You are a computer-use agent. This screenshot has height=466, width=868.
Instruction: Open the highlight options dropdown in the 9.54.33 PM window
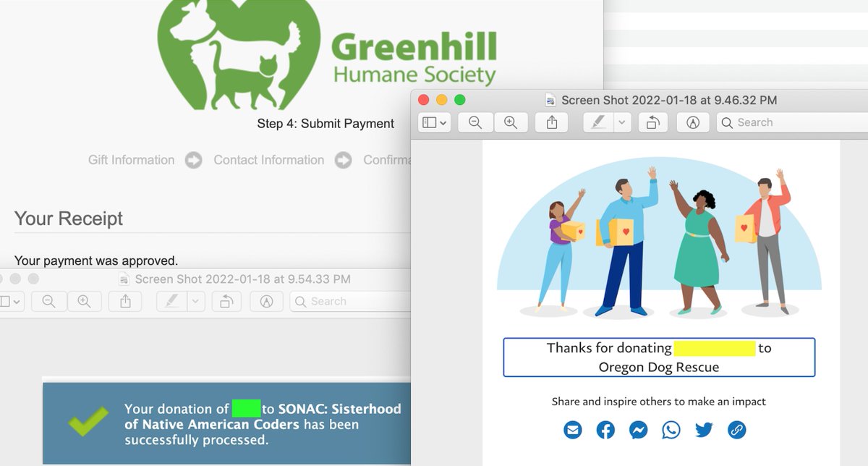pyautogui.click(x=195, y=301)
